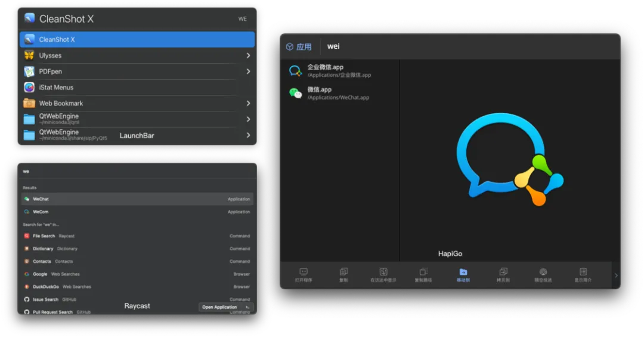Click the large WeCom preview icon in HapiGo
This screenshot has width=644, height=338.
coord(509,159)
